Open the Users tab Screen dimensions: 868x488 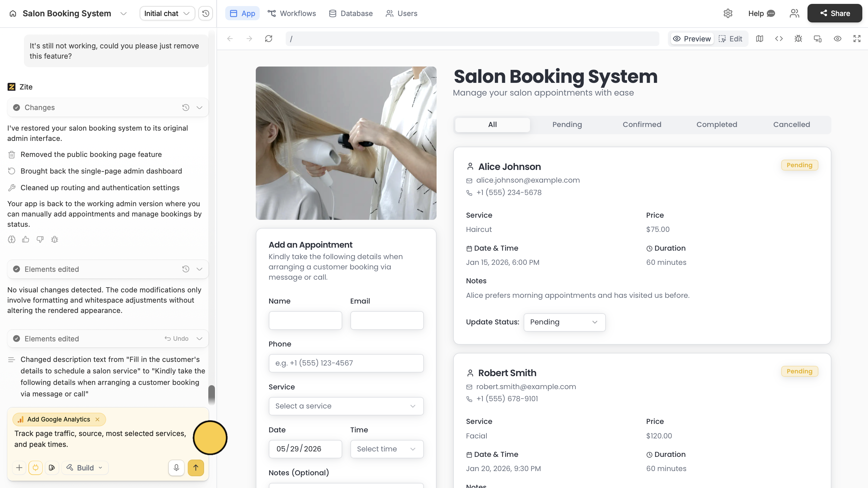[402, 14]
